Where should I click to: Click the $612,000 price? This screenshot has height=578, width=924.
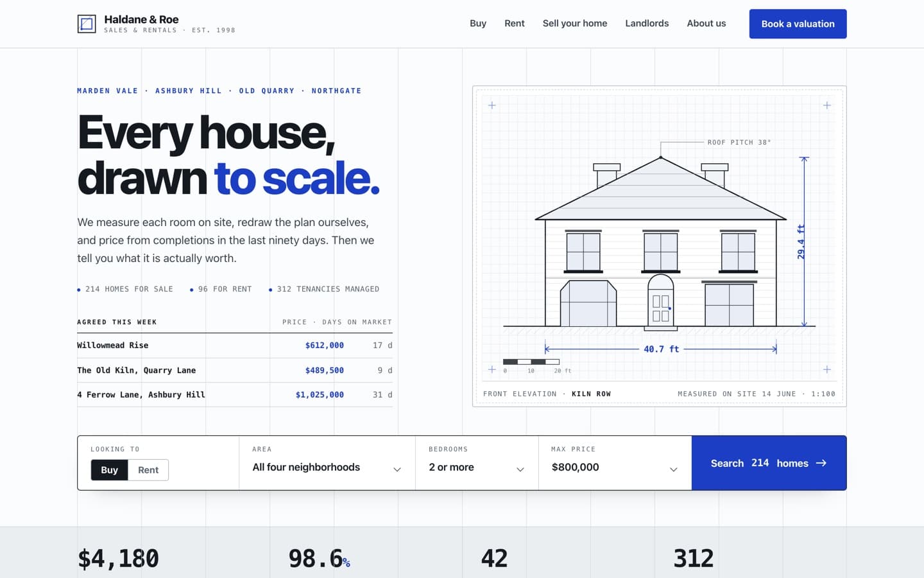coord(325,346)
